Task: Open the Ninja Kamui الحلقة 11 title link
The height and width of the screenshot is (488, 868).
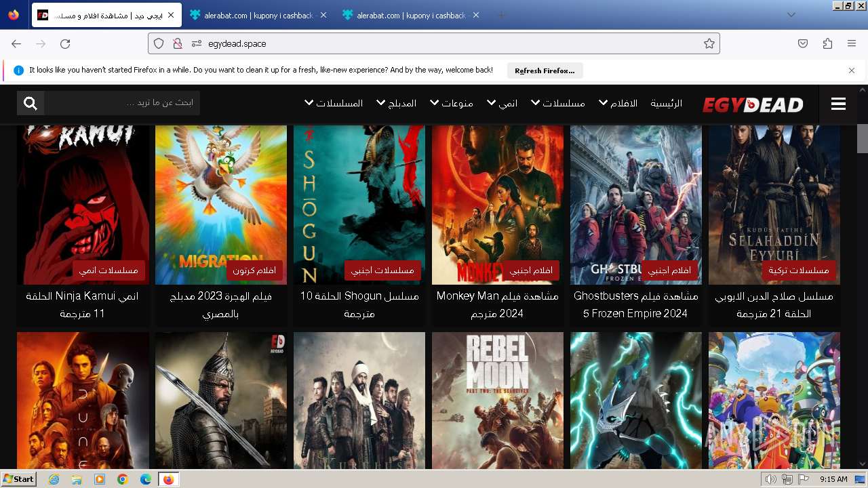Action: tap(83, 305)
